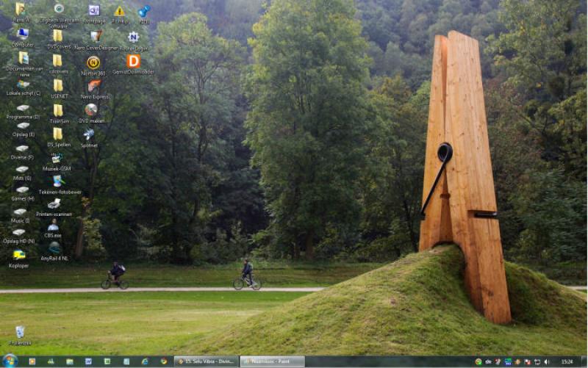This screenshot has width=588, height=368.
Task: Select the cdcovers folder
Action: 57,60
